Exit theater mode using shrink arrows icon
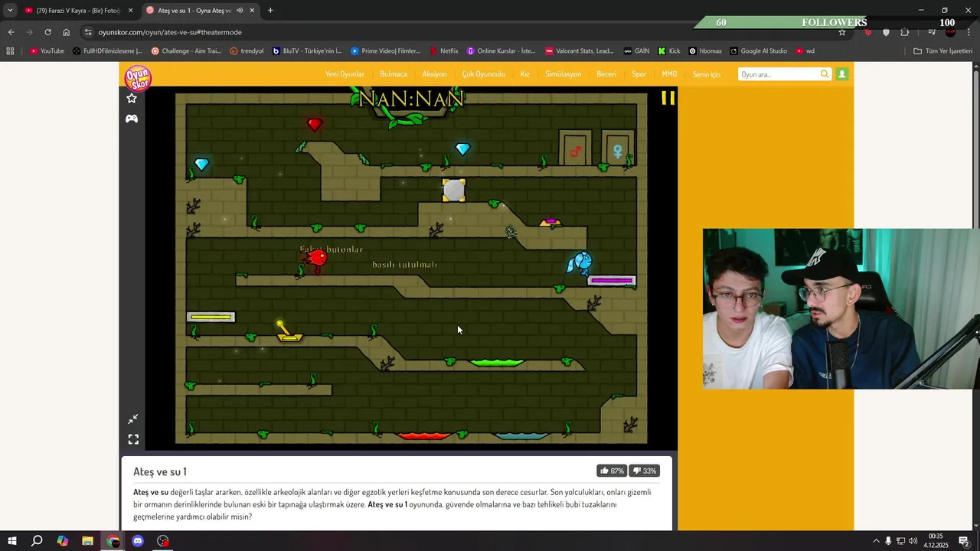This screenshot has height=551, width=980. pos(133,419)
